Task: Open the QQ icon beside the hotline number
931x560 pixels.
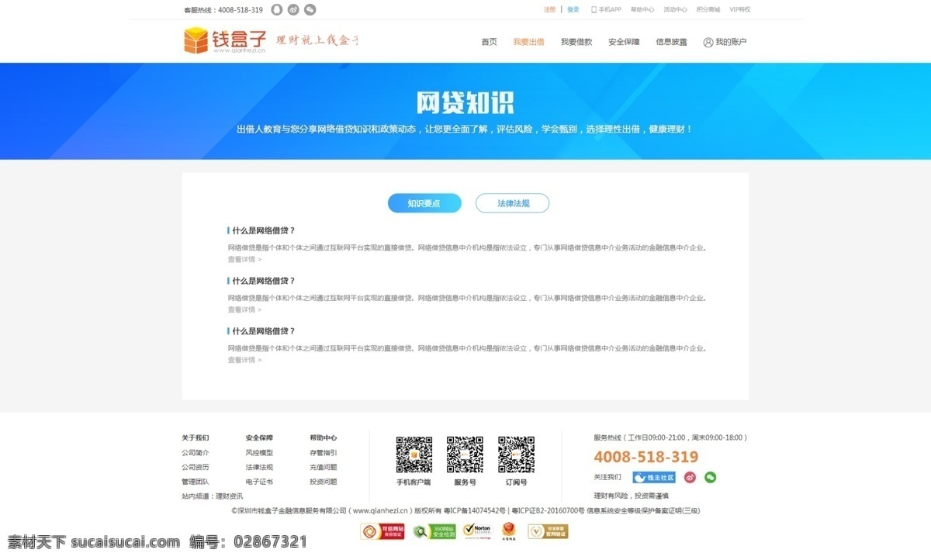Action: (x=277, y=10)
